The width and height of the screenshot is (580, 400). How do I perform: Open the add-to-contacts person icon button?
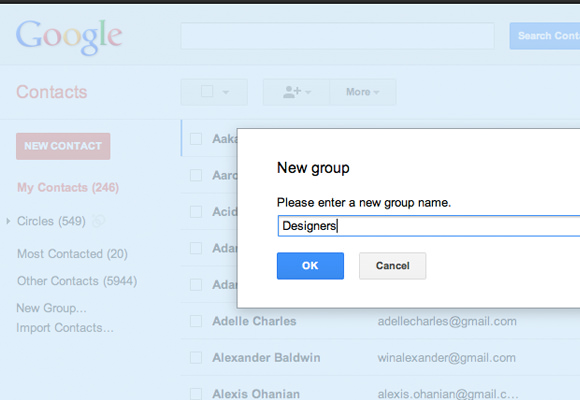pyautogui.click(x=296, y=92)
